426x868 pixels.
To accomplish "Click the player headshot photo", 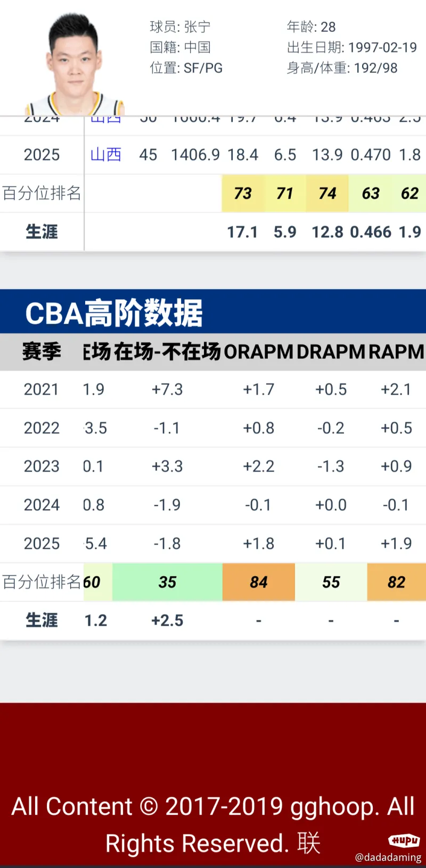I will [x=74, y=64].
